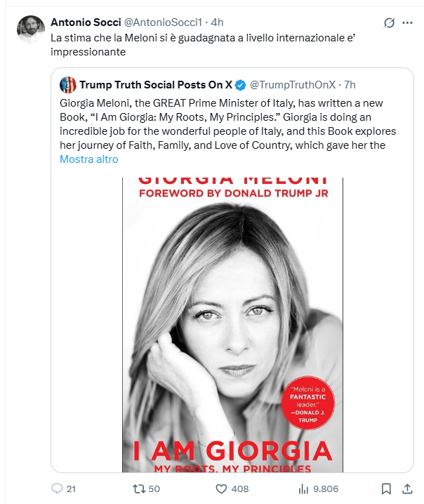The image size is (424, 504).
Task: Open Trump Truth Social Posts On X name
Action: coord(156,85)
